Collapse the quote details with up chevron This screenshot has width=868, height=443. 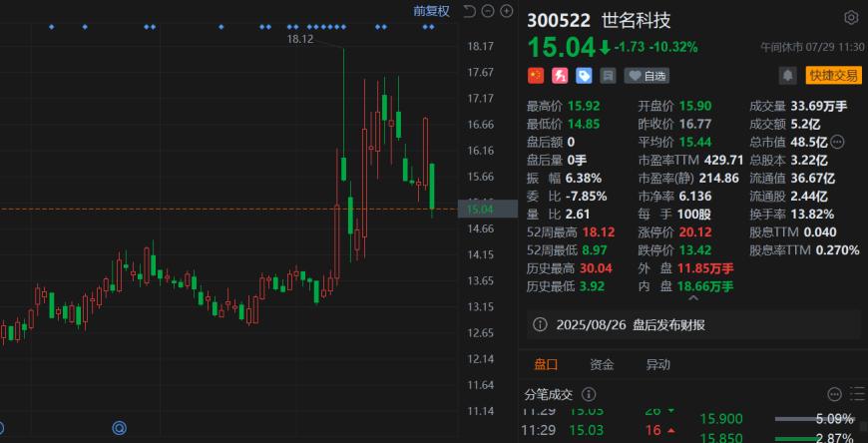click(x=692, y=299)
